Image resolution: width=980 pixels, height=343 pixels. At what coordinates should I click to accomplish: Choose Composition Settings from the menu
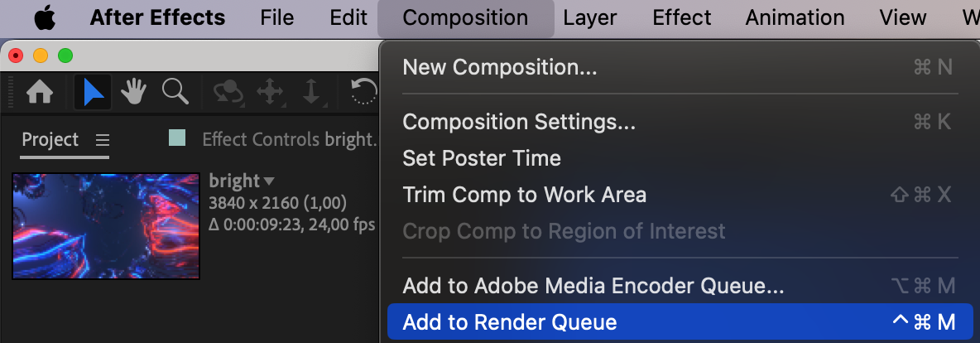(x=519, y=122)
